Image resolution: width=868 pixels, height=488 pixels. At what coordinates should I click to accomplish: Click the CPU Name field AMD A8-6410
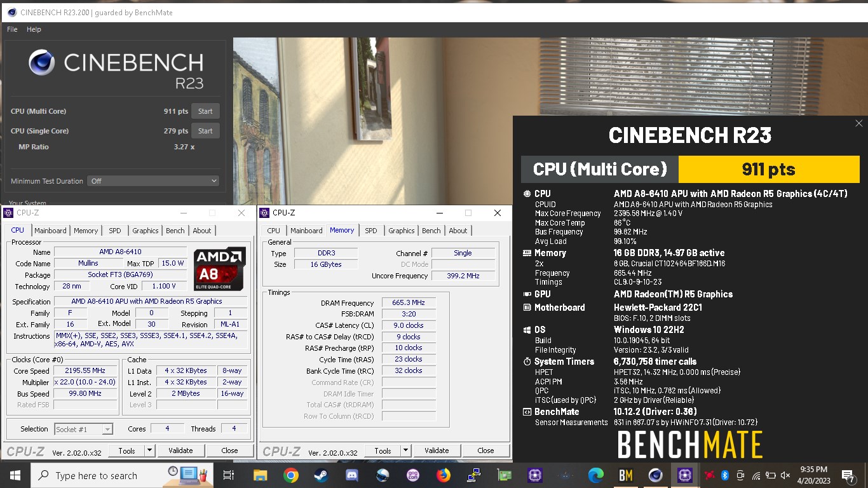[120, 252]
